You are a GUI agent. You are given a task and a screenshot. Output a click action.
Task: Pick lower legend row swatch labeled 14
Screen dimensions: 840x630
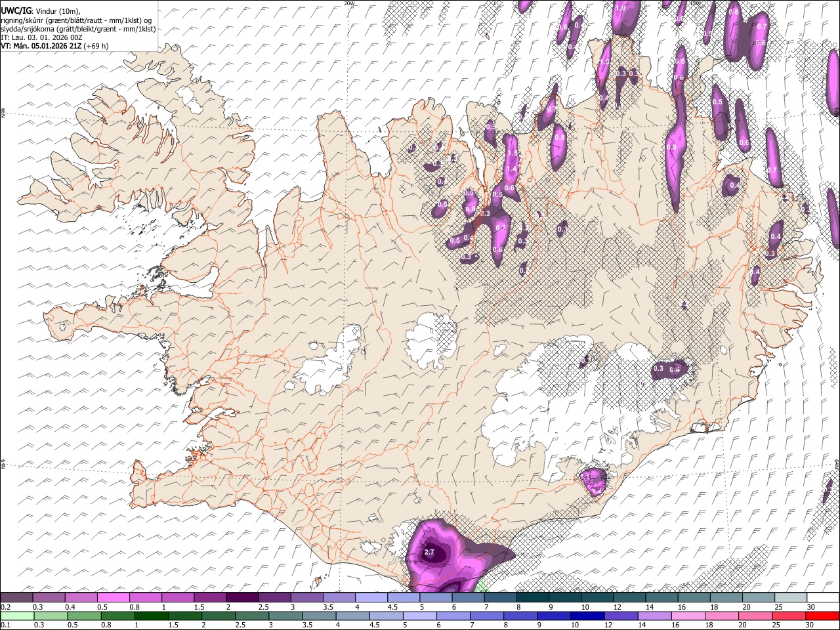point(654,616)
